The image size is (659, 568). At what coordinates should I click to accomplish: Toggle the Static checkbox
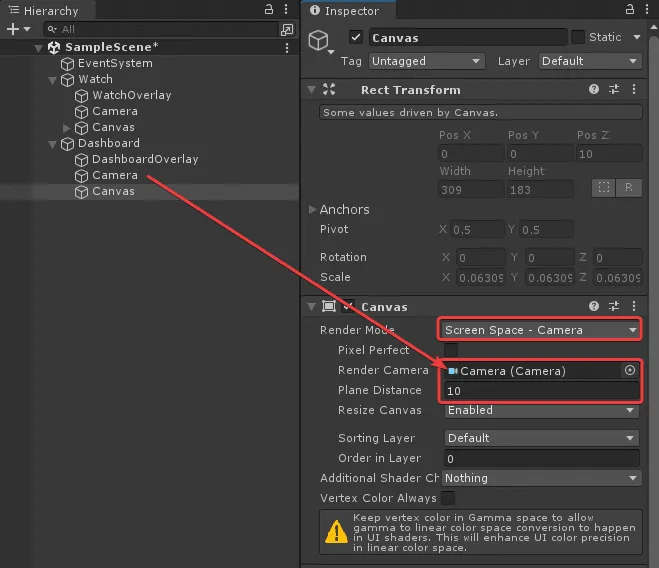tap(578, 37)
